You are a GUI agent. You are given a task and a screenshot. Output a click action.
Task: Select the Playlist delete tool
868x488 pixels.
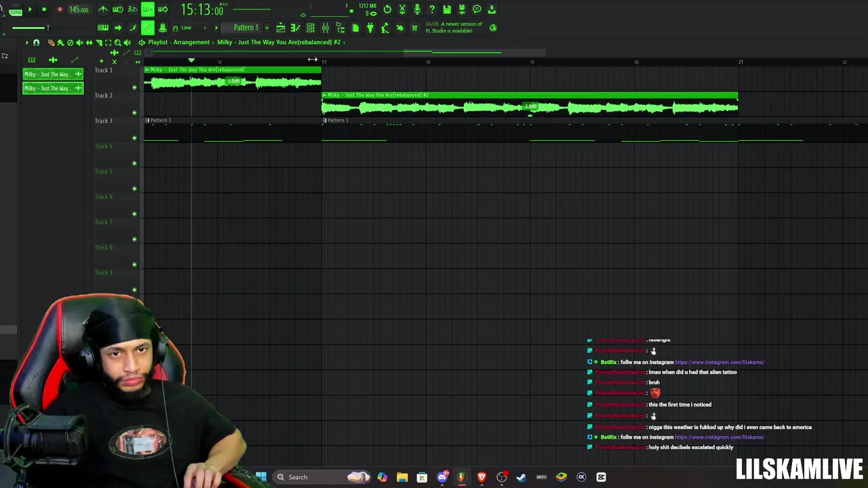70,42
